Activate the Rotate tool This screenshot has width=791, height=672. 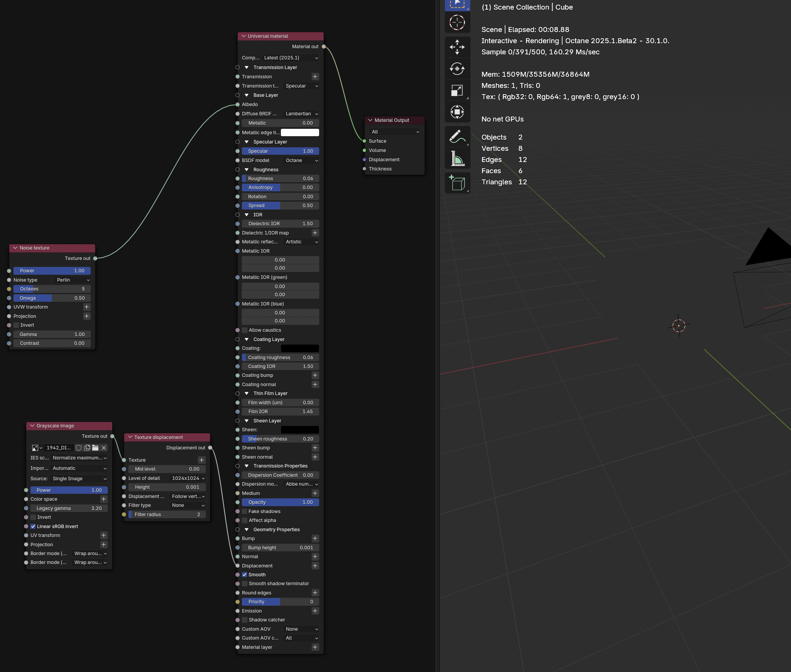457,69
